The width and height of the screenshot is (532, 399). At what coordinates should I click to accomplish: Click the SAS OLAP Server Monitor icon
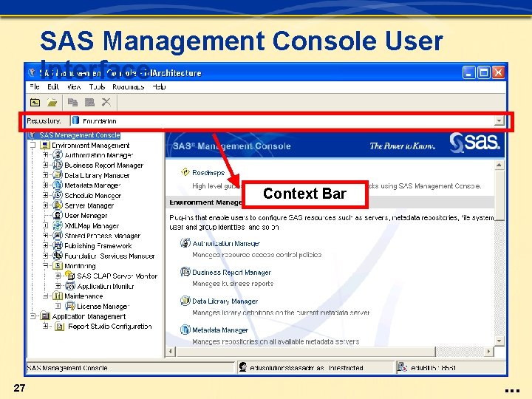pos(70,276)
